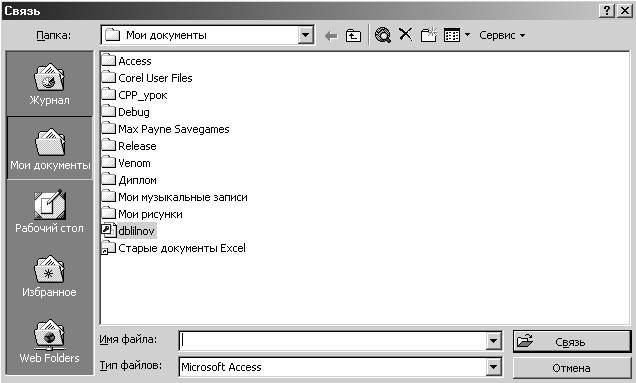The width and height of the screenshot is (636, 383).
Task: Click inside the Имя файла field
Action: [333, 341]
